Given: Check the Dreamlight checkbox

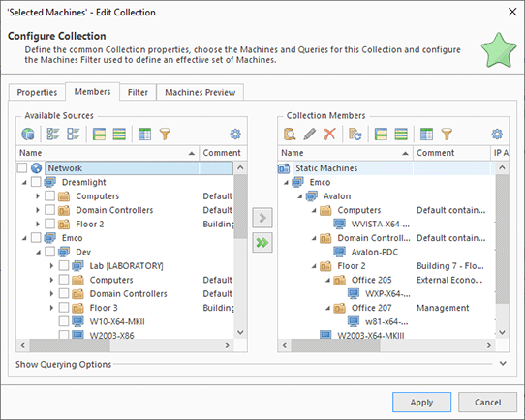Looking at the screenshot, I should (x=36, y=182).
